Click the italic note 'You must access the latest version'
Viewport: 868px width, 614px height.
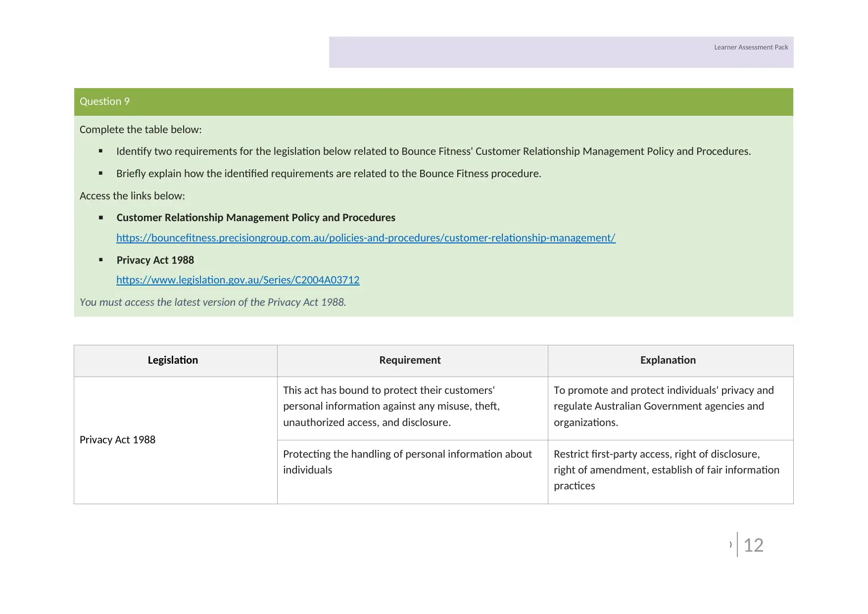pos(213,302)
